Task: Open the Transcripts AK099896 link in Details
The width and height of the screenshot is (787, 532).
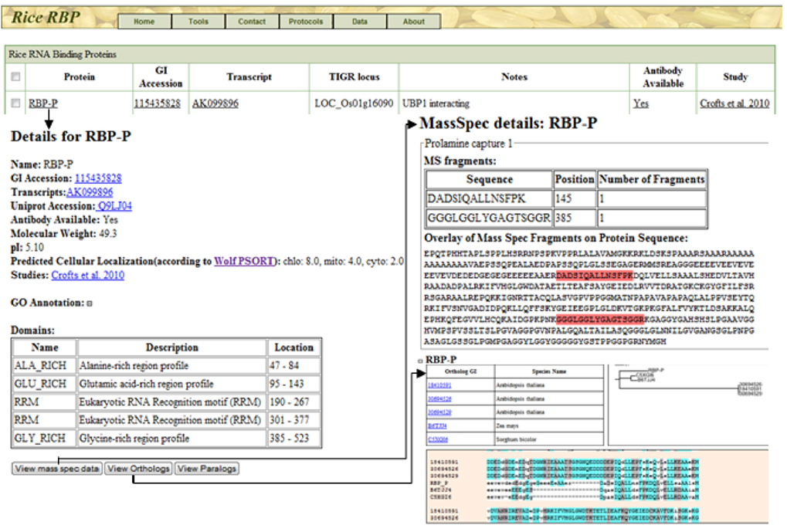Action: click(90, 192)
